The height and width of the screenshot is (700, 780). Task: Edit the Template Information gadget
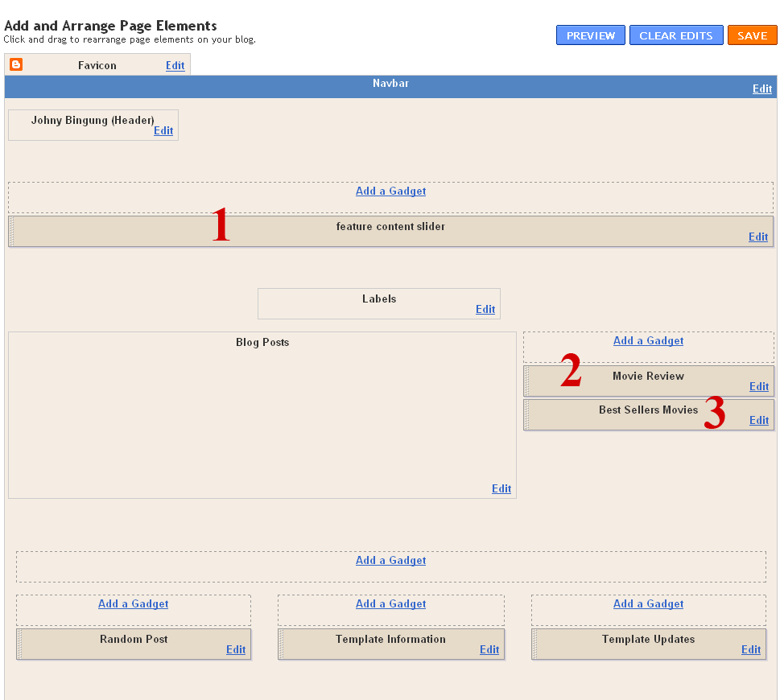click(x=489, y=650)
